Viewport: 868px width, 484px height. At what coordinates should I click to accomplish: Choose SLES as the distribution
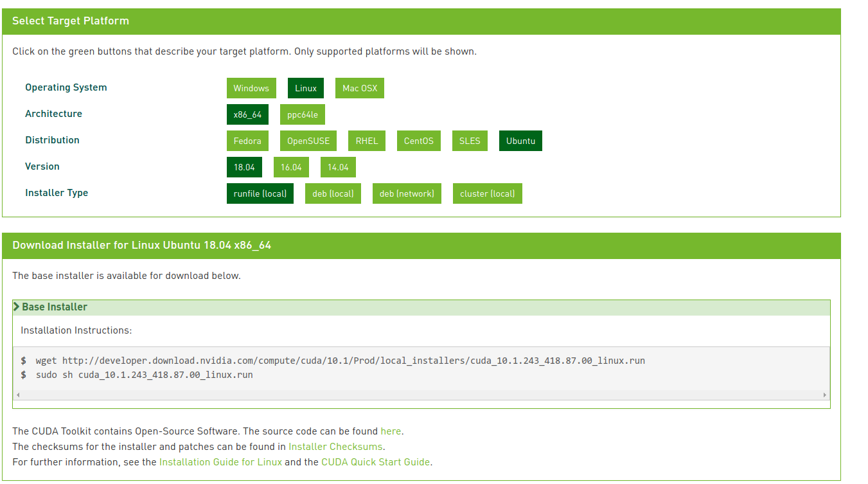click(470, 141)
